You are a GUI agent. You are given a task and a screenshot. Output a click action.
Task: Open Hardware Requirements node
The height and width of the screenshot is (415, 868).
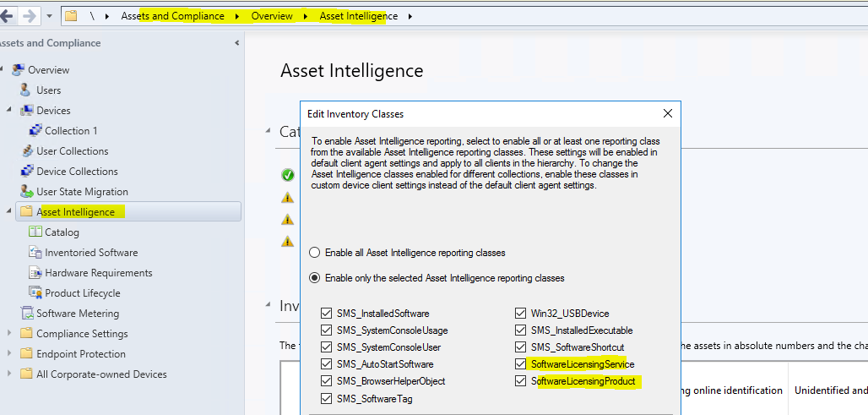click(99, 273)
